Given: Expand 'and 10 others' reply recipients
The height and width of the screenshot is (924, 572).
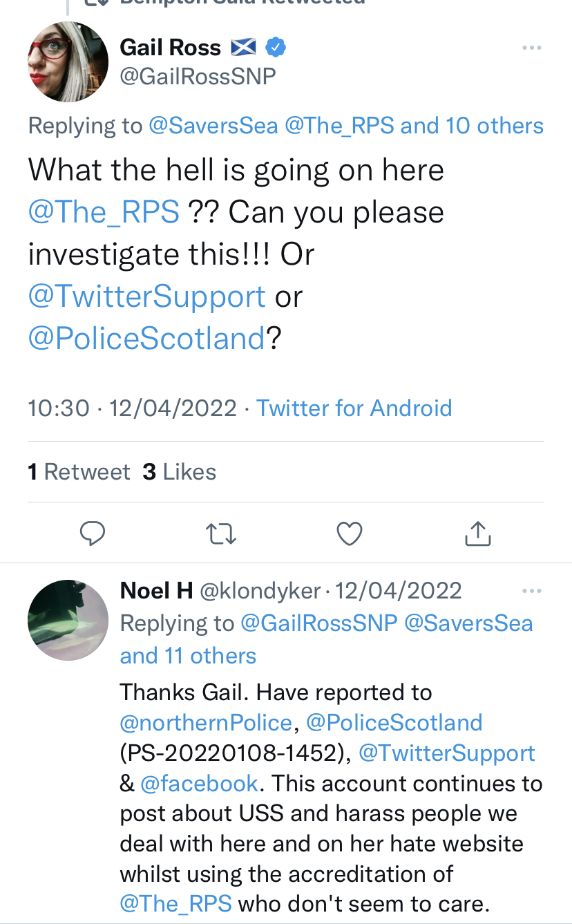Looking at the screenshot, I should (x=472, y=126).
